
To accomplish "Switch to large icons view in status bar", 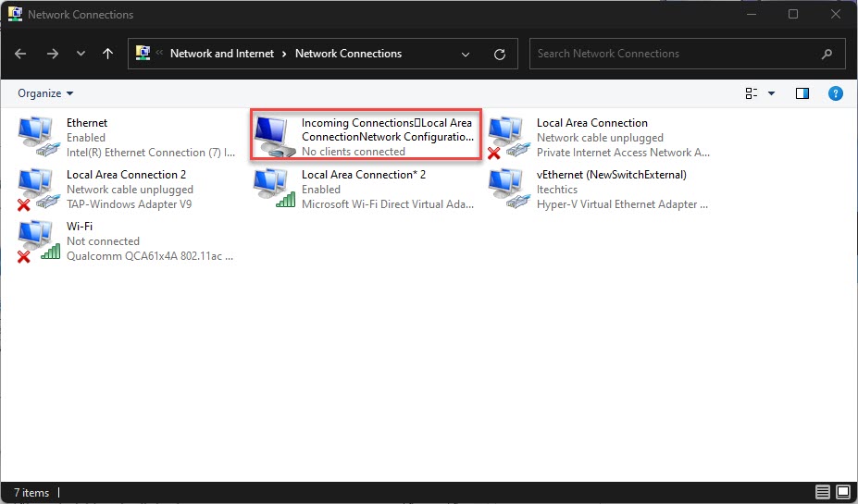I will point(844,492).
